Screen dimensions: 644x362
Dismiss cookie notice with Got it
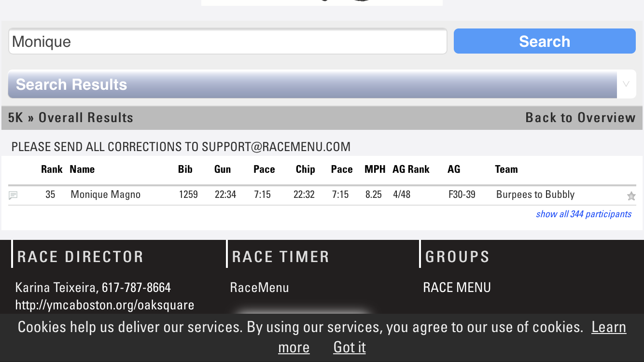pyautogui.click(x=350, y=347)
